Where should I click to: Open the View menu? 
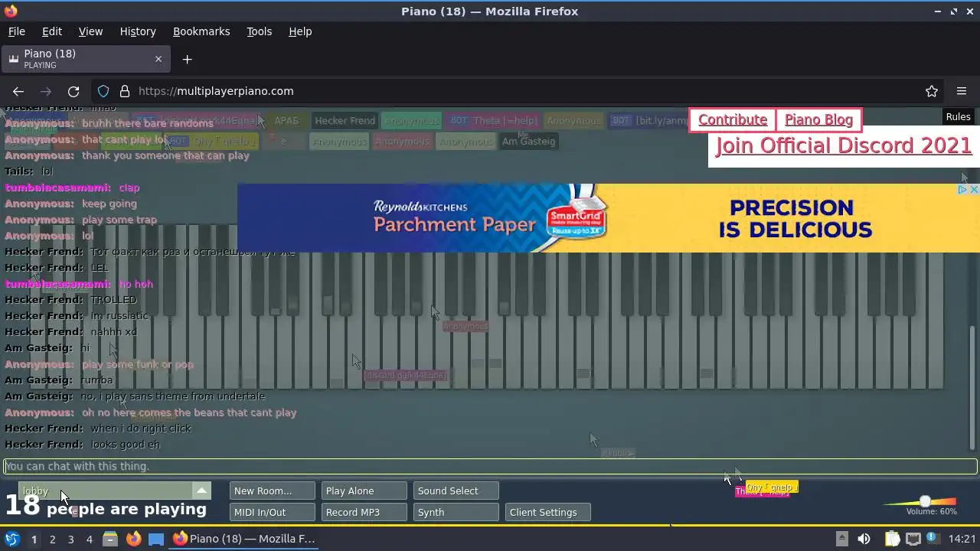coord(90,31)
